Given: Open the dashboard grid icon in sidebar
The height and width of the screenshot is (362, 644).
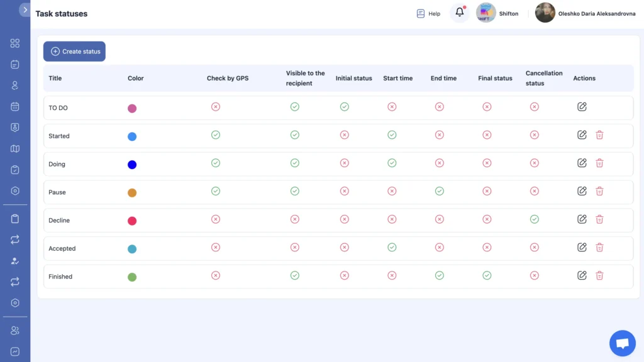Looking at the screenshot, I should coord(15,43).
